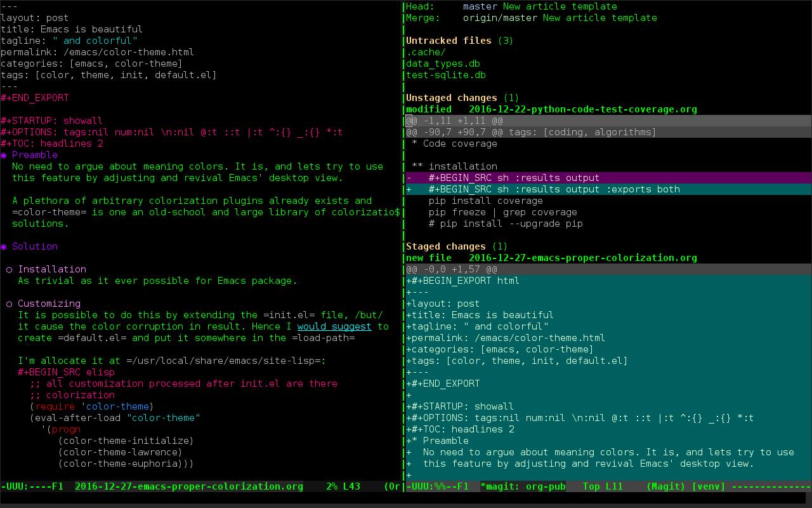Click the removed #+BEGIN_SRC sh line
Screen dimensions: 812x508
pyautogui.click(x=608, y=178)
